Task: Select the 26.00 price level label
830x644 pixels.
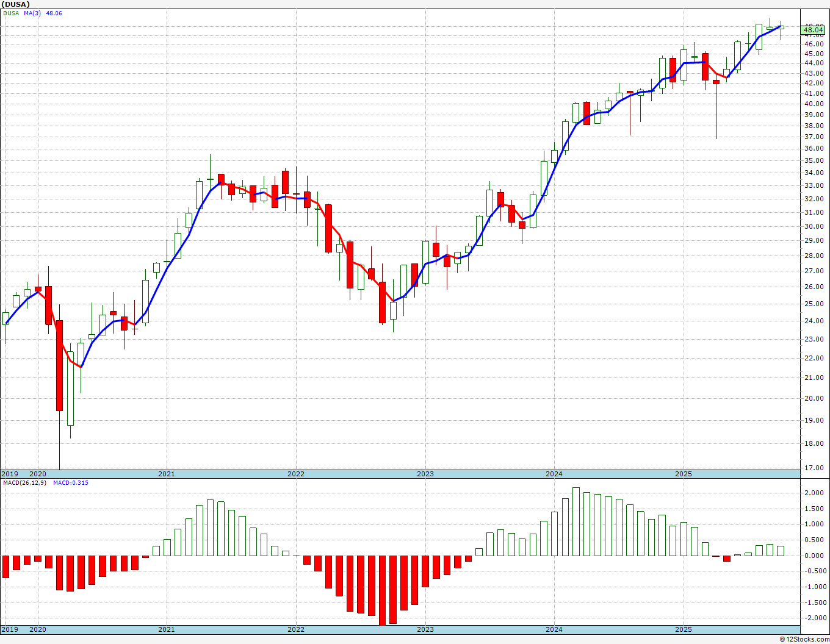Action: [814, 287]
